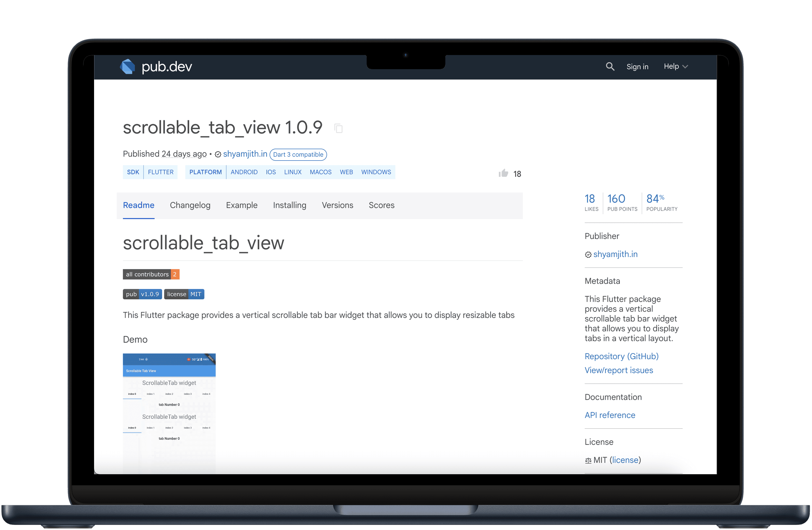This screenshot has width=812, height=530.
Task: Filter packages by the ANDROID platform tag
Action: pos(244,172)
